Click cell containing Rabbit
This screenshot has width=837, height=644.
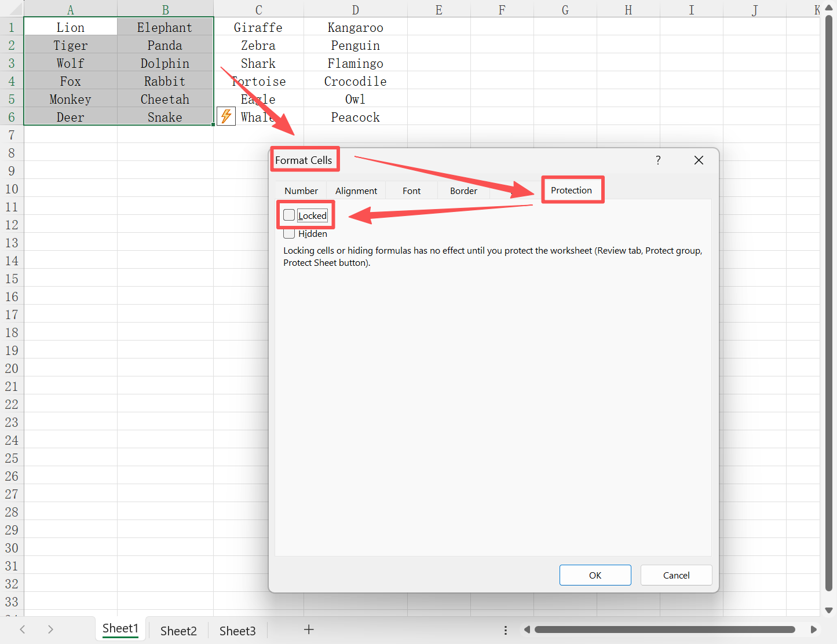coord(165,81)
